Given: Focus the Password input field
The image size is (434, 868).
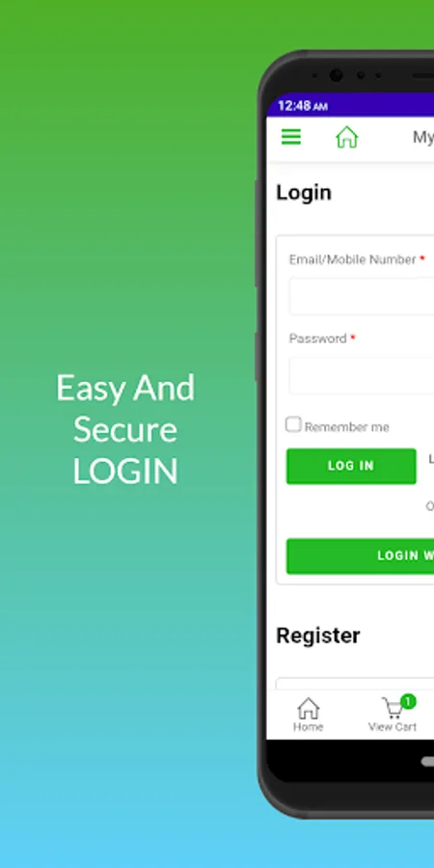Looking at the screenshot, I should tap(361, 375).
